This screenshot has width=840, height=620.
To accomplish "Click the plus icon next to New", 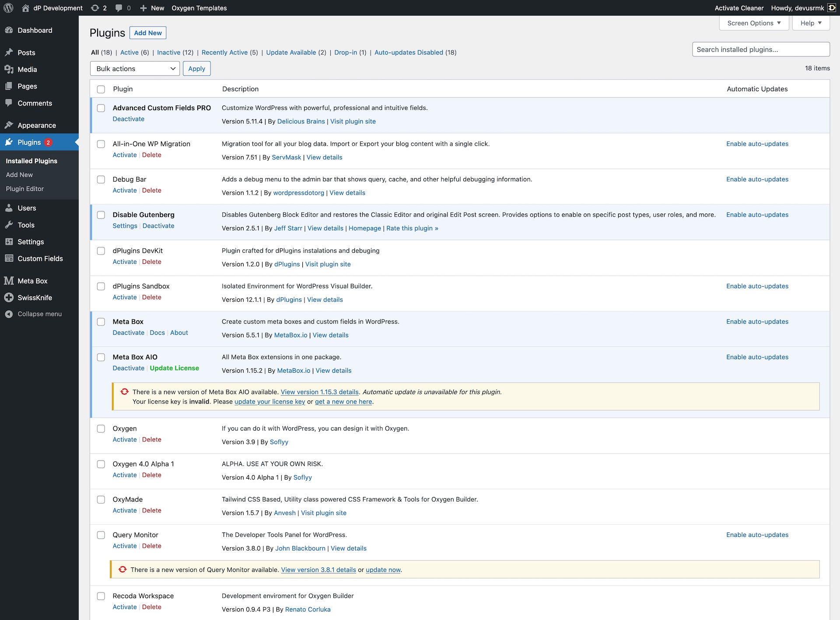I will point(143,8).
